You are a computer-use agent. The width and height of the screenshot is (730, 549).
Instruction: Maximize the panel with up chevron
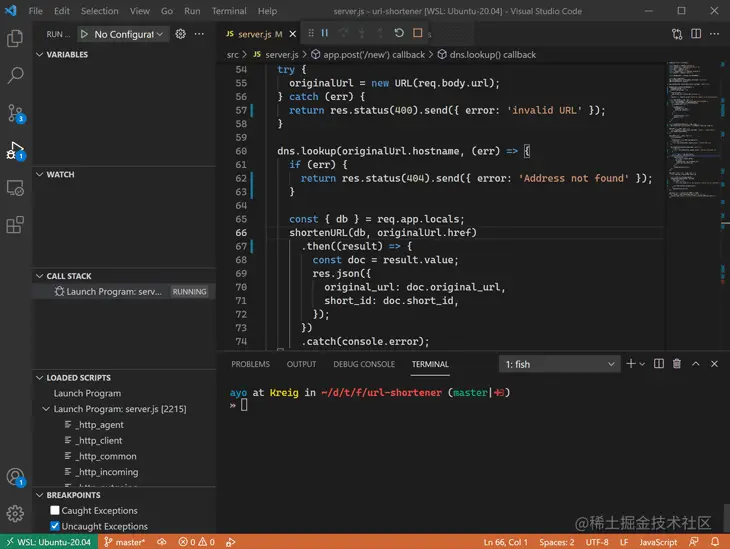tap(696, 364)
